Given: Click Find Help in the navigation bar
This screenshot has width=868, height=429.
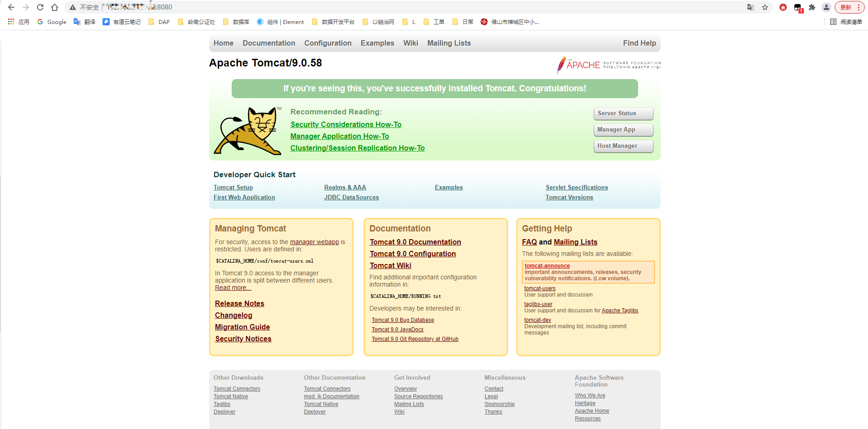Looking at the screenshot, I should click(639, 43).
